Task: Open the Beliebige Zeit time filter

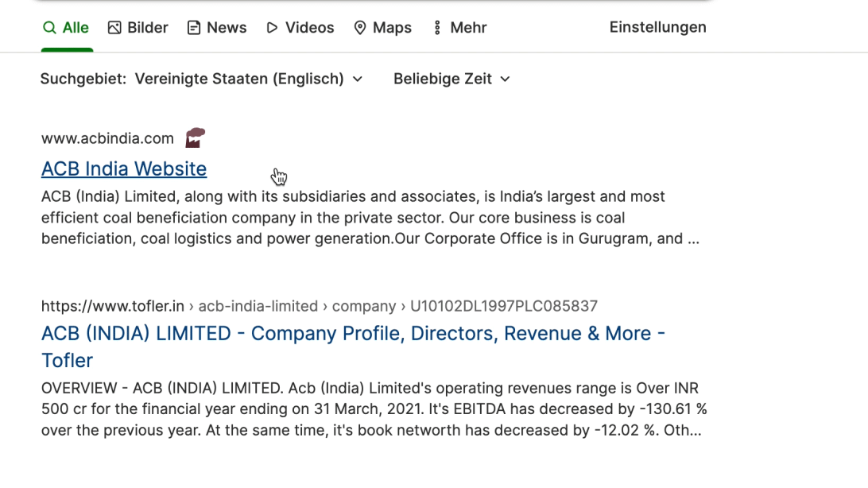Action: (451, 79)
